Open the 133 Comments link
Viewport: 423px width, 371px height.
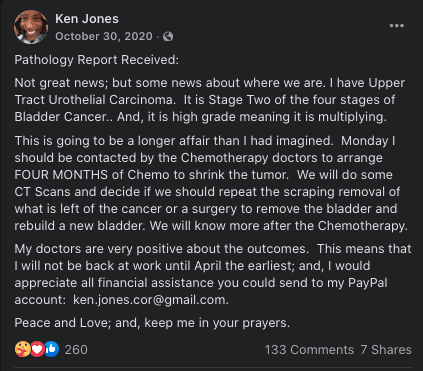point(309,350)
